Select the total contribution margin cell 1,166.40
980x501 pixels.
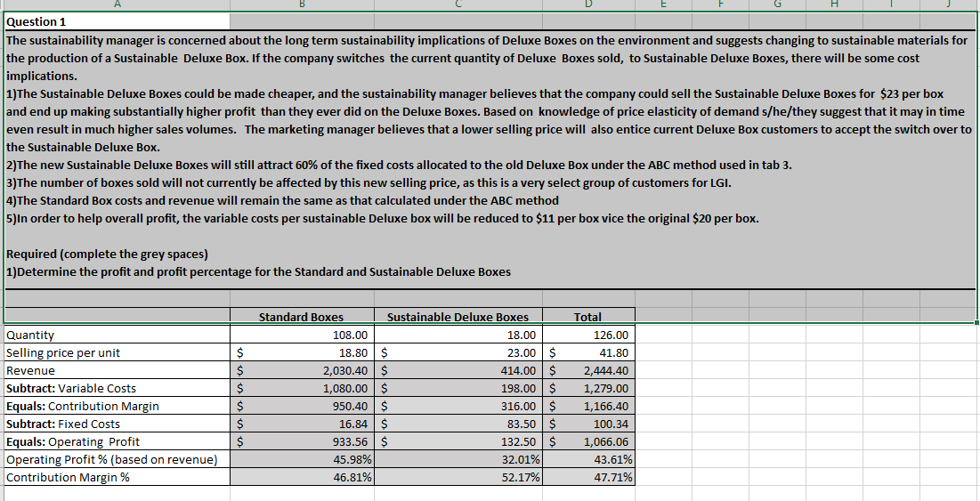[588, 406]
